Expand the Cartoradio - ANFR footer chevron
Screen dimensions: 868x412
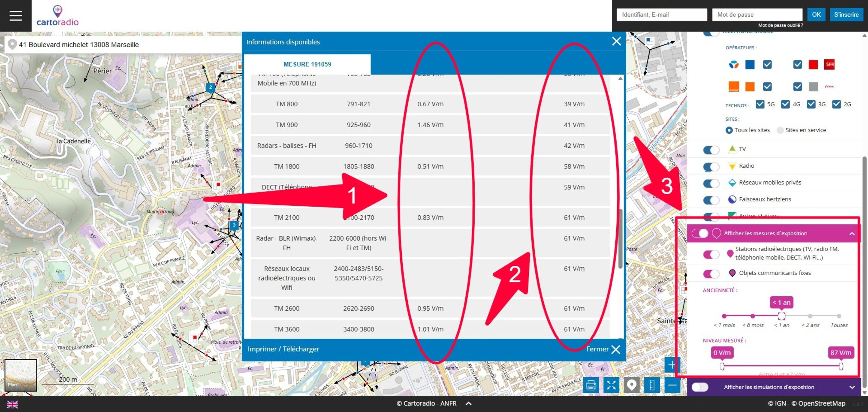pyautogui.click(x=469, y=404)
